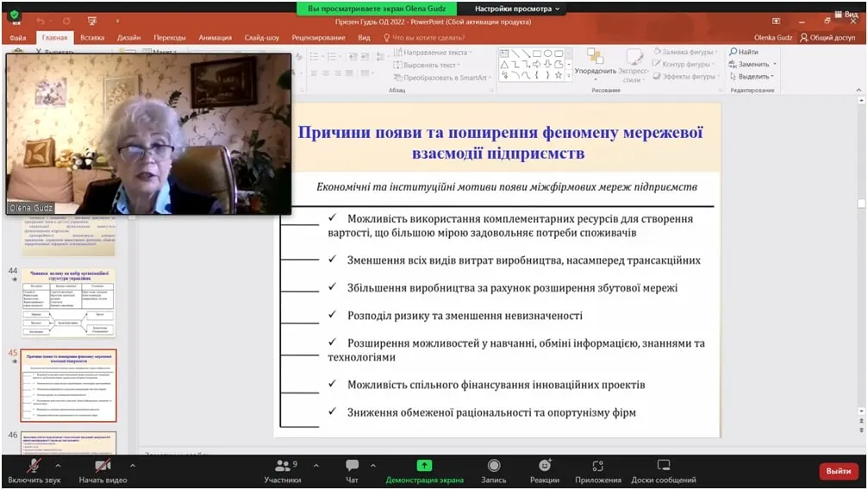Unmute microphone with Включить звук
The height and width of the screenshot is (490, 868).
[x=34, y=471]
